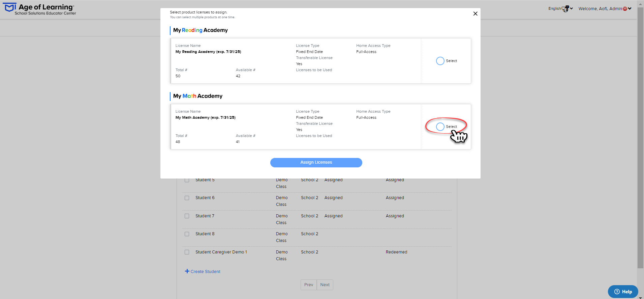
Task: Click the Student 8 name
Action: tap(205, 234)
